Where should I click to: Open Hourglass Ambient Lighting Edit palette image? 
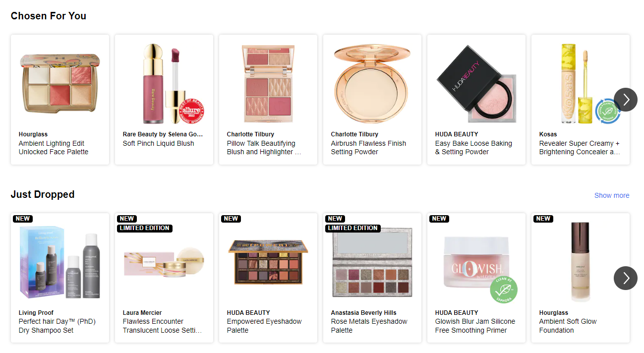60,83
